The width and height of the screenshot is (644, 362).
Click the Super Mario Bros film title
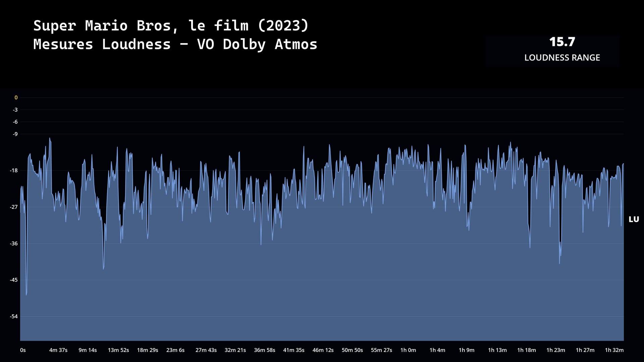point(171,25)
